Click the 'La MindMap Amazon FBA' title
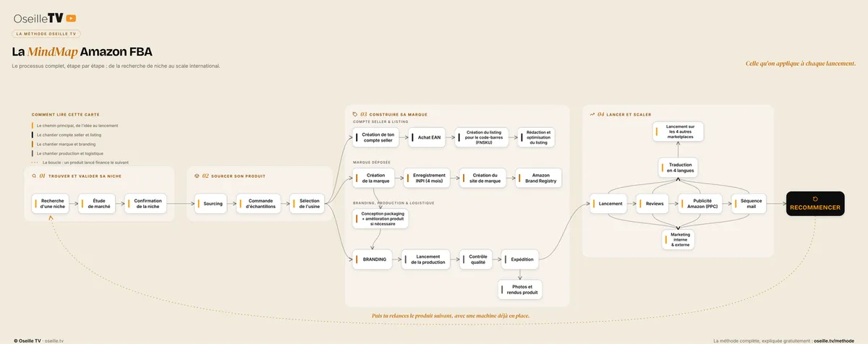868x344 pixels. pos(82,52)
